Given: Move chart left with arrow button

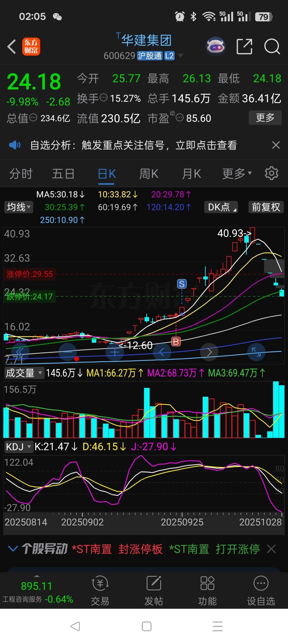Looking at the screenshot, I should point(162,352).
